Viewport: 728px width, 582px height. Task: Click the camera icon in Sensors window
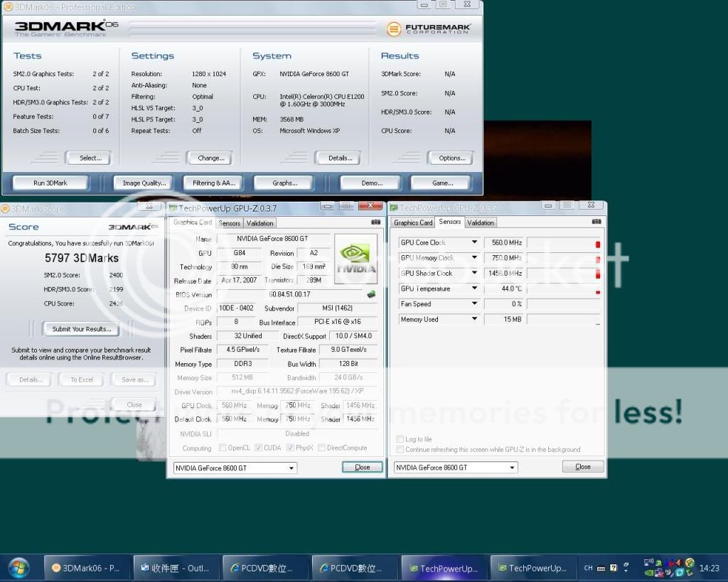pos(595,222)
